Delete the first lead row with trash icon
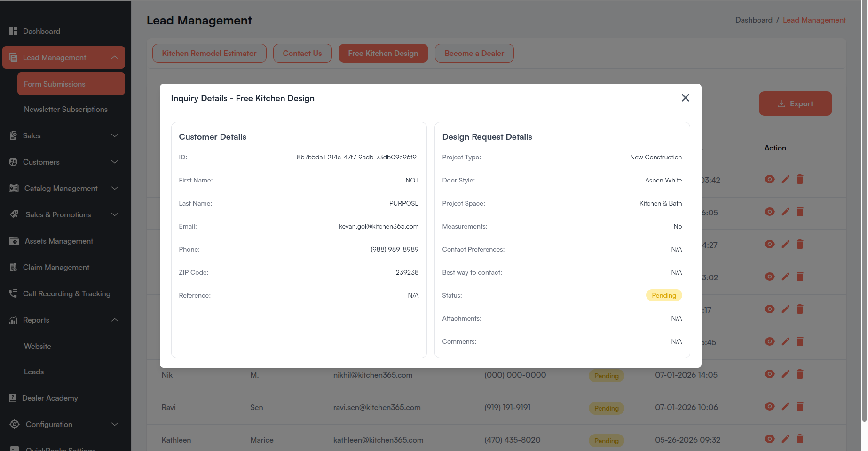This screenshot has height=451, width=868. pyautogui.click(x=800, y=180)
